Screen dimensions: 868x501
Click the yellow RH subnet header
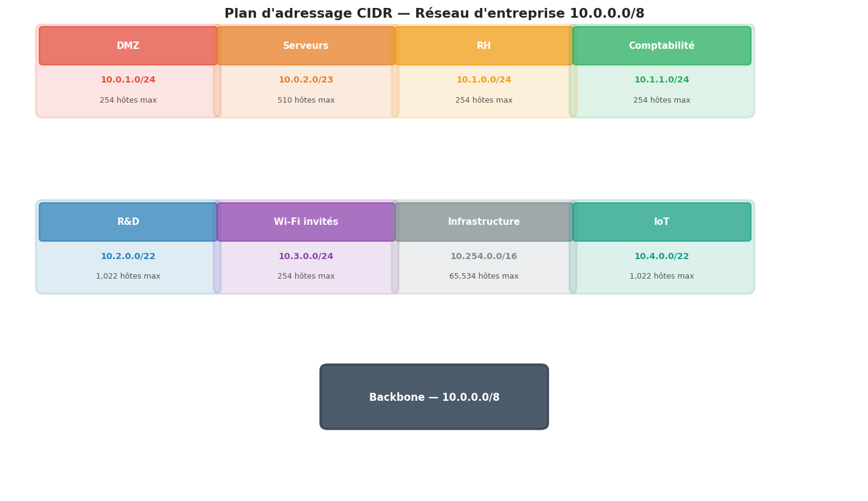(x=484, y=46)
